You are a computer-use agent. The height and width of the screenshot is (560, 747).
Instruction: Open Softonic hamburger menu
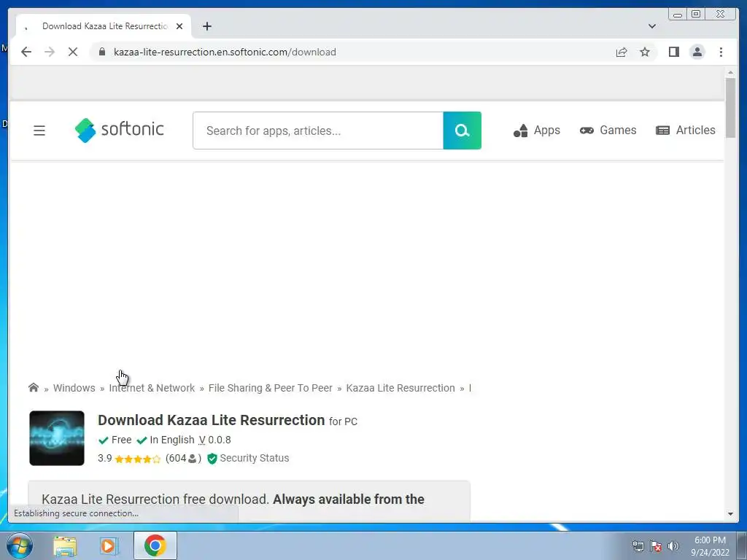pyautogui.click(x=39, y=130)
